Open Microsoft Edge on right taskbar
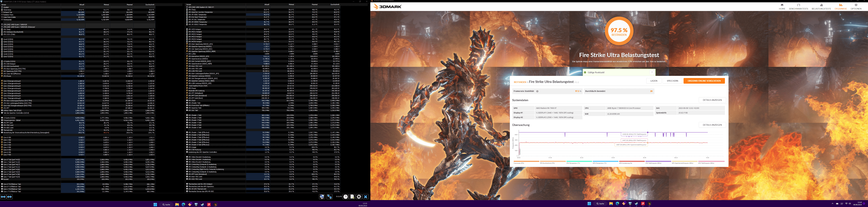The image size is (868, 207). [618, 204]
